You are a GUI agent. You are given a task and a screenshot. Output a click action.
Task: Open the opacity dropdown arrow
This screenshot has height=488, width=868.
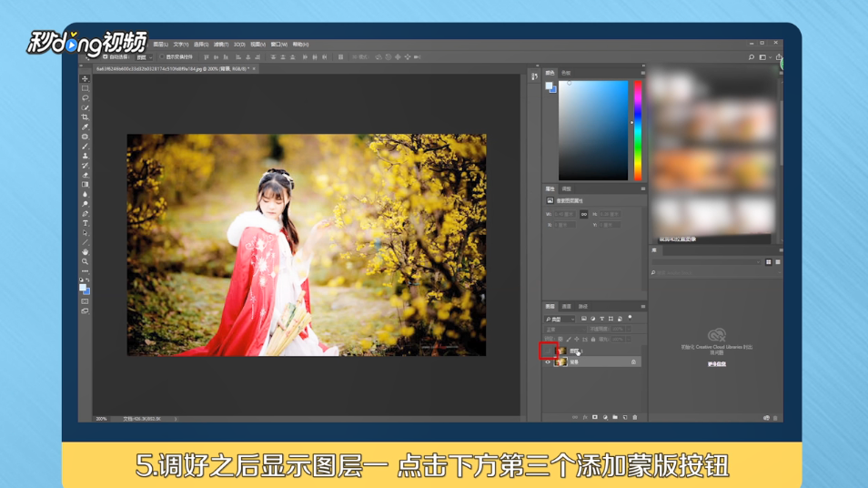tap(629, 329)
